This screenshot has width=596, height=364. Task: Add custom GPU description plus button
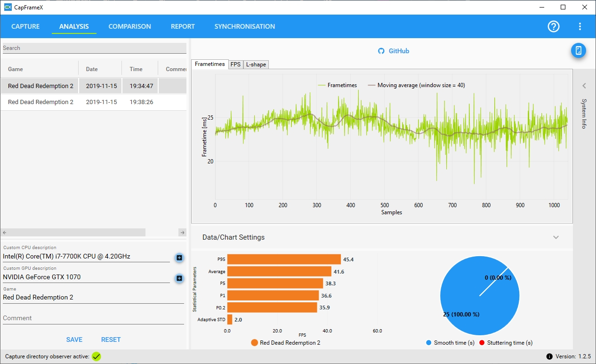click(179, 278)
